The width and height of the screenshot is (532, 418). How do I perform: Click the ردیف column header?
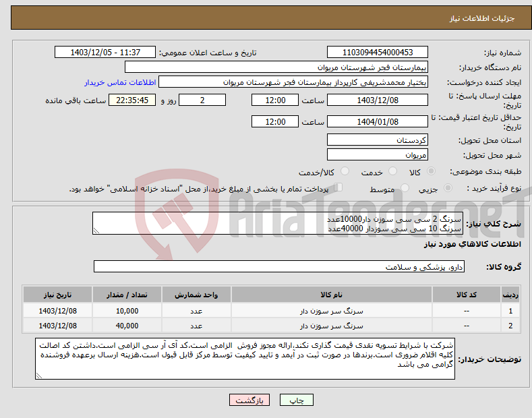[x=510, y=295]
